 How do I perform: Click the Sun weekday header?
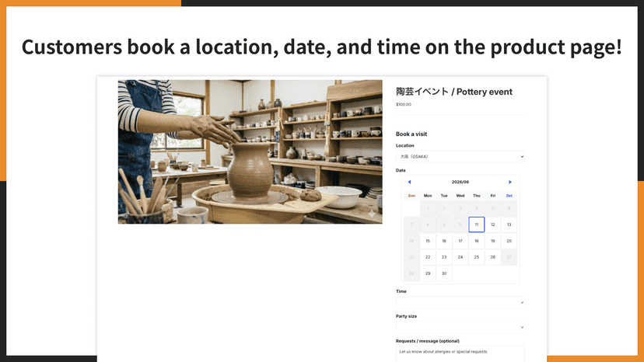[x=411, y=196]
